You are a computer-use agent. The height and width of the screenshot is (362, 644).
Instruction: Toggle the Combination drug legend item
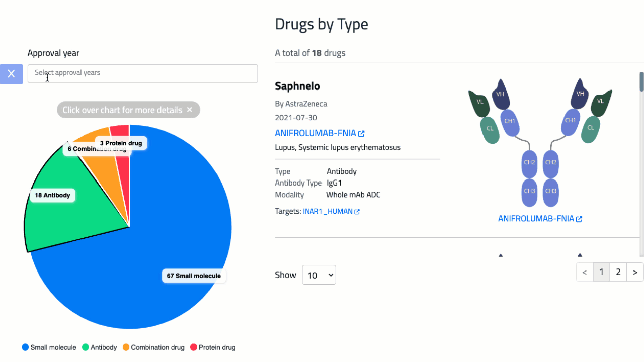tap(153, 347)
